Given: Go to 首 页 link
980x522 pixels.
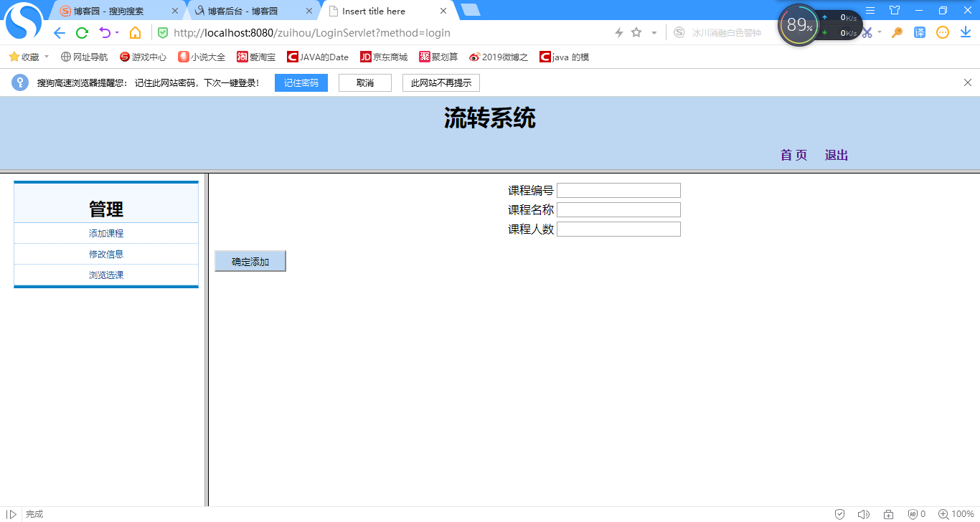Looking at the screenshot, I should pyautogui.click(x=793, y=156).
